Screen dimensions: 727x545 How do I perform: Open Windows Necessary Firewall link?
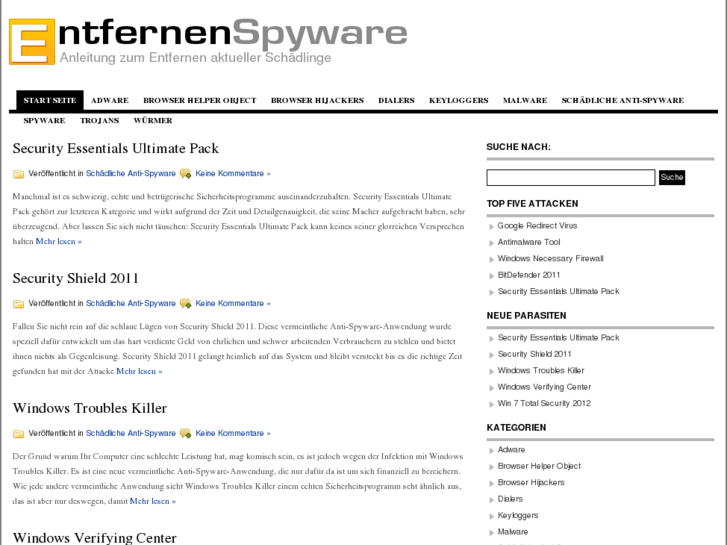coord(550,258)
